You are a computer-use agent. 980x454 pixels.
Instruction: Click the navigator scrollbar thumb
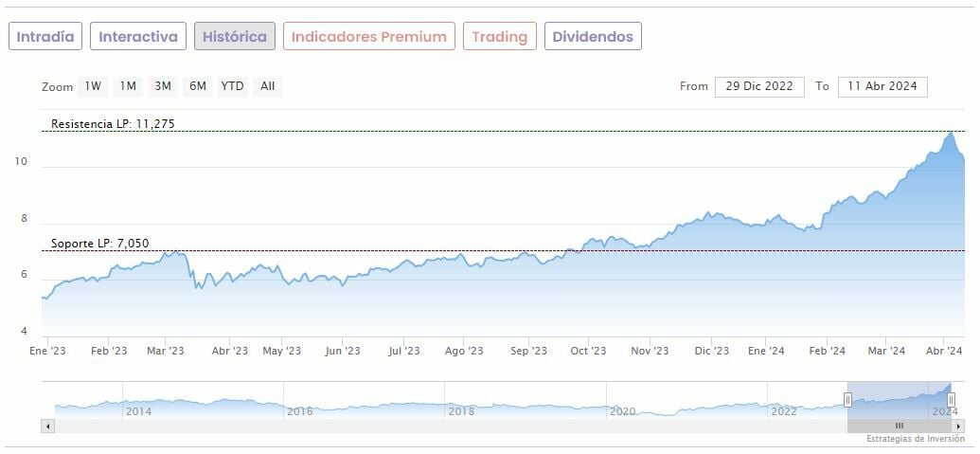(x=900, y=427)
